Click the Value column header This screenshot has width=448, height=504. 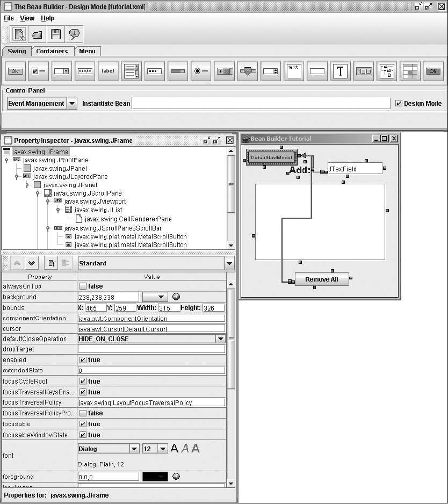point(151,276)
